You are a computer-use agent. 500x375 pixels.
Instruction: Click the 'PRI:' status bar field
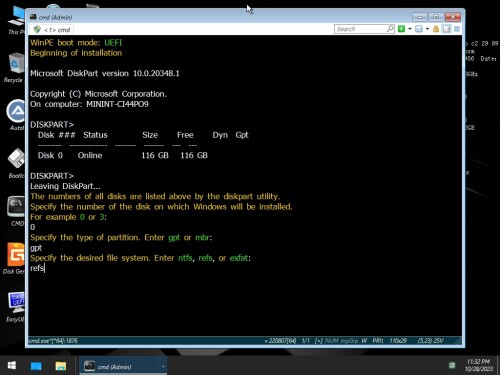coord(378,341)
